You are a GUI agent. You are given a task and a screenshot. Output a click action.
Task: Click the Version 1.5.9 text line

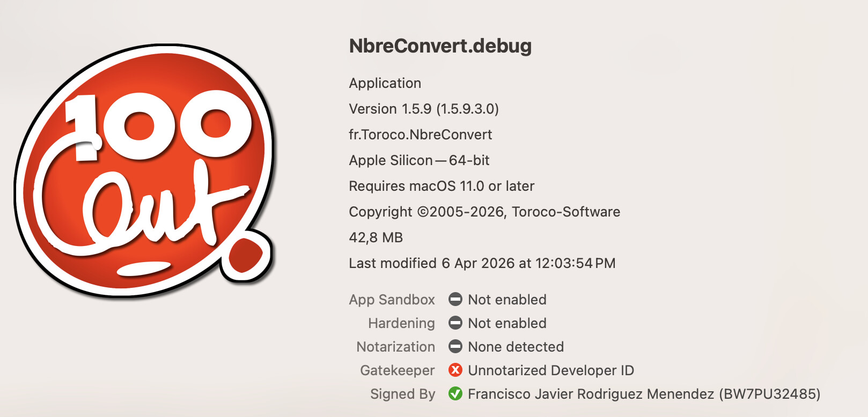[x=424, y=109]
